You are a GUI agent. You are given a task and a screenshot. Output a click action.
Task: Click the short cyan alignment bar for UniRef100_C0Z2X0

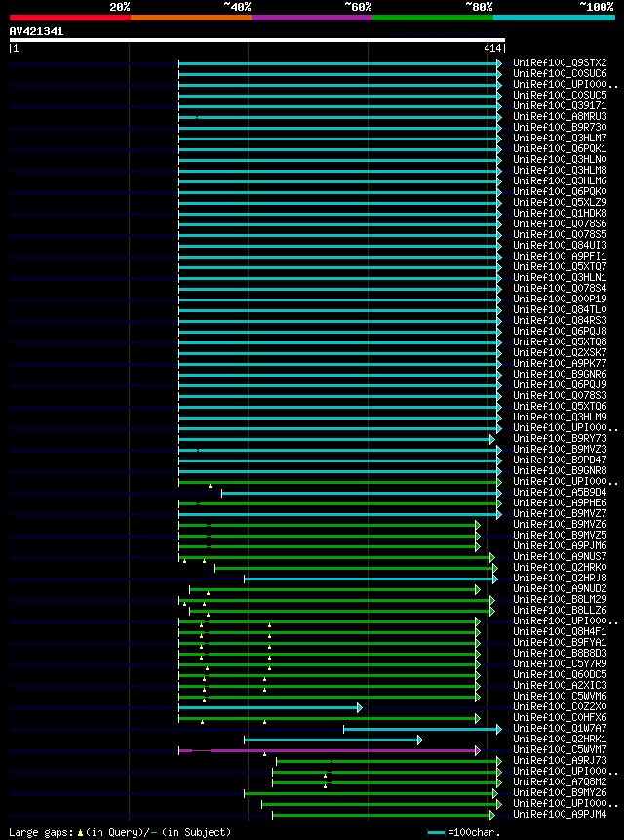270,707
